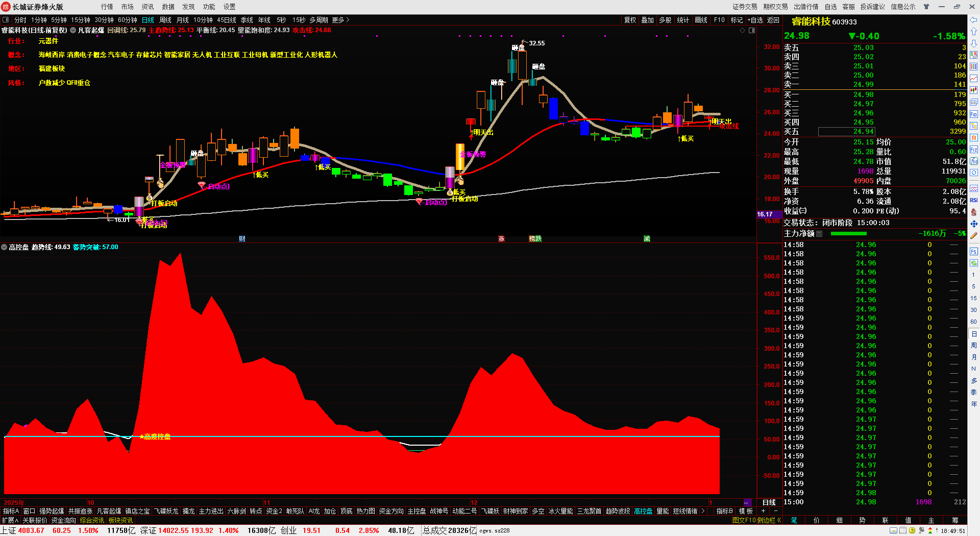The height and width of the screenshot is (536, 980).
Task: Open the 指标B indicator group
Action: [x=724, y=511]
